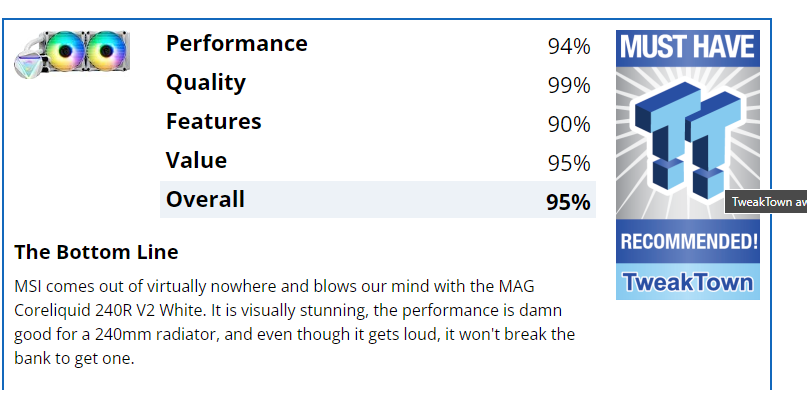Select the Value rating label

point(196,161)
